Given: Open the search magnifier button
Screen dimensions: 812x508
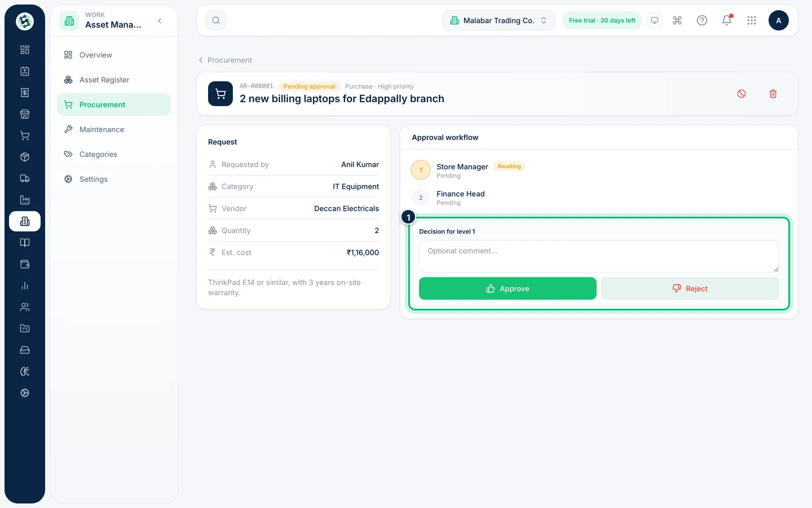Looking at the screenshot, I should tap(216, 20).
